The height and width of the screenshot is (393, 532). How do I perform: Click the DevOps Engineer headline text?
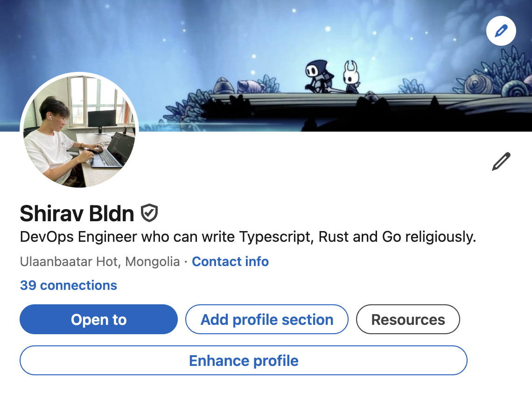(x=248, y=237)
